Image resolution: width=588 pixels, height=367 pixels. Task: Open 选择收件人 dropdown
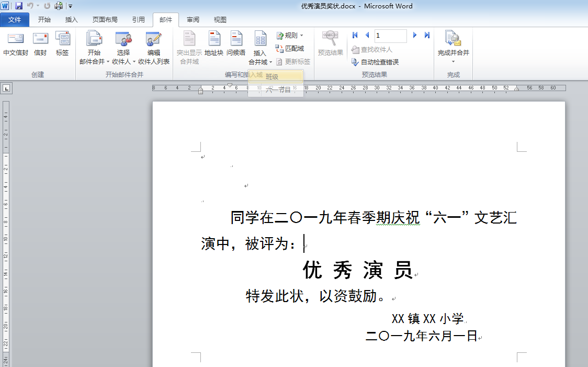(x=123, y=48)
